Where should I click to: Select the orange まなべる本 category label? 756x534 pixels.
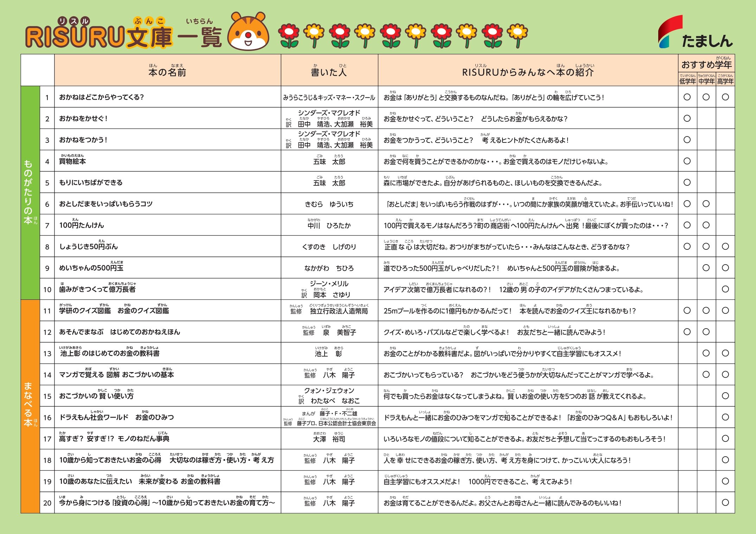tap(30, 406)
